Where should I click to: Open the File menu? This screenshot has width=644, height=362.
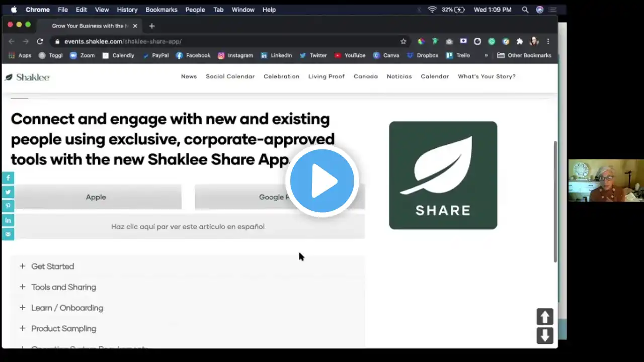click(x=63, y=10)
